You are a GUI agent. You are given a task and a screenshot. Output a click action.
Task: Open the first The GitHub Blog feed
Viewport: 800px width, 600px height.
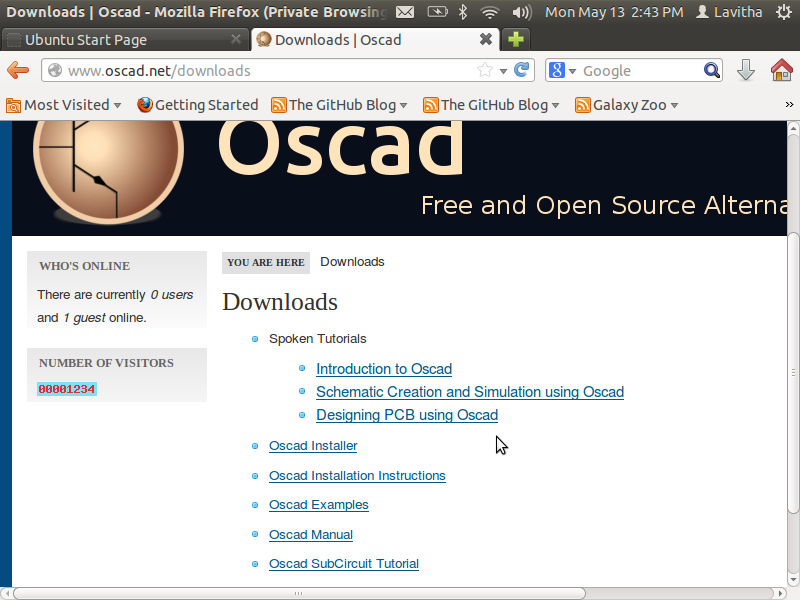pos(339,105)
